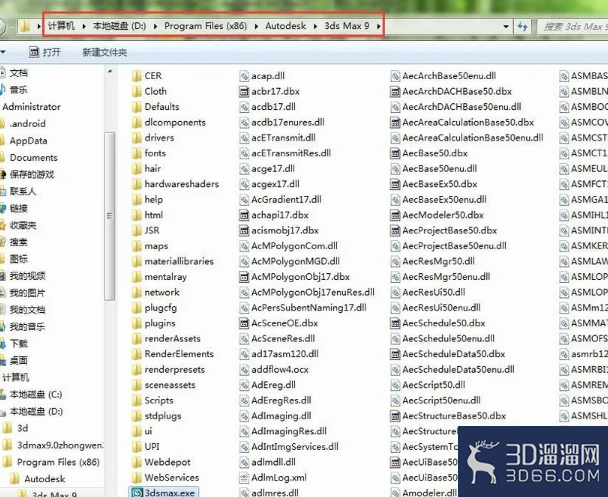Select AecArchBase50enu.dll file icon
This screenshot has height=497, width=608.
tap(395, 76)
